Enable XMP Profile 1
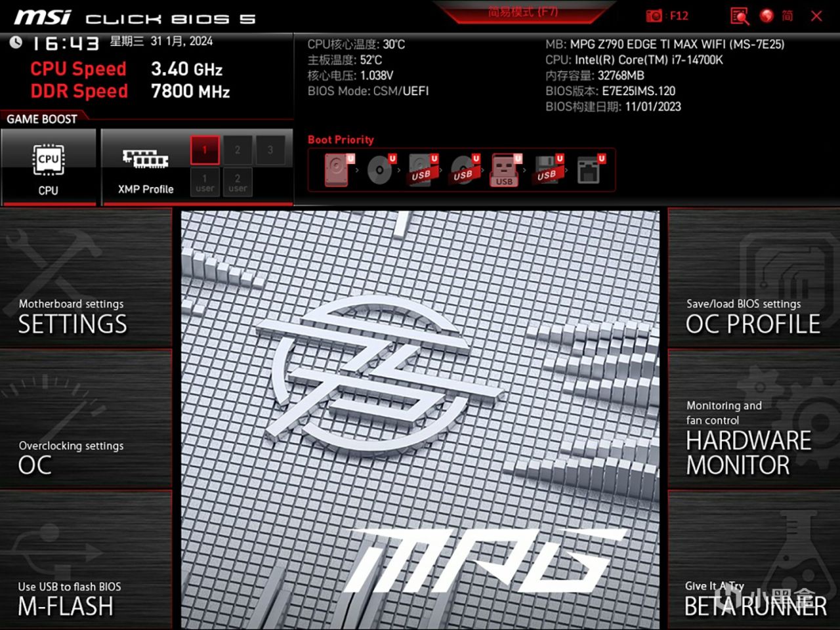Image resolution: width=840 pixels, height=630 pixels. 204,150
